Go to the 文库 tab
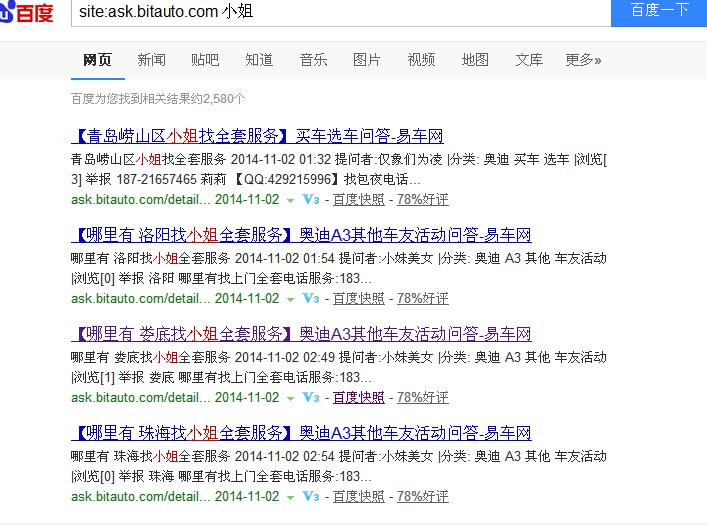Screen dimensions: 707x525 coord(529,60)
